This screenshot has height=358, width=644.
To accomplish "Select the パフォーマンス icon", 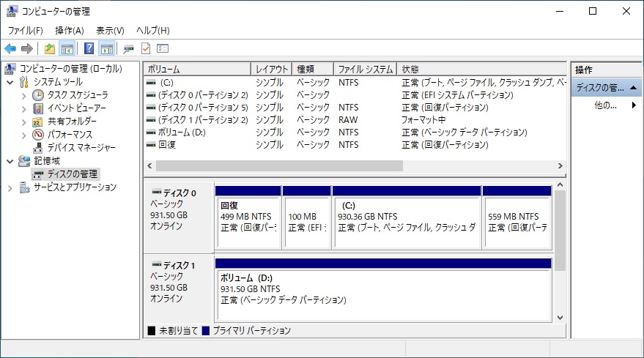I will point(38,135).
